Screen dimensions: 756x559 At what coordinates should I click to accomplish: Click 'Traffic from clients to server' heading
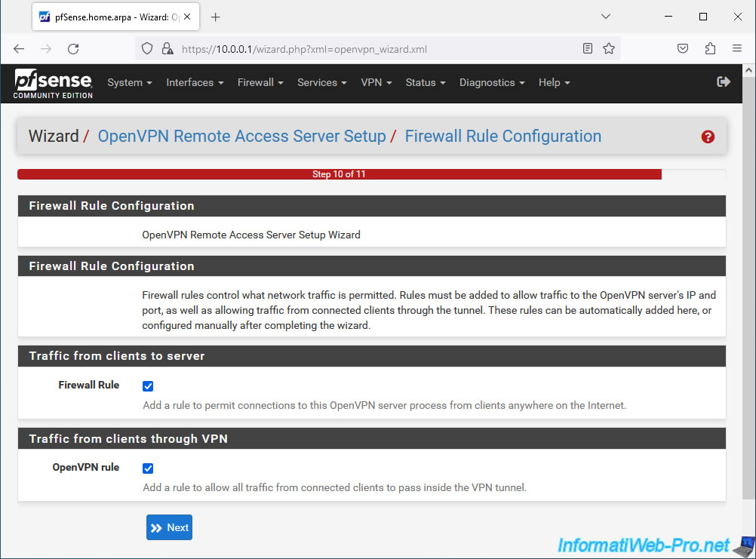coord(117,356)
